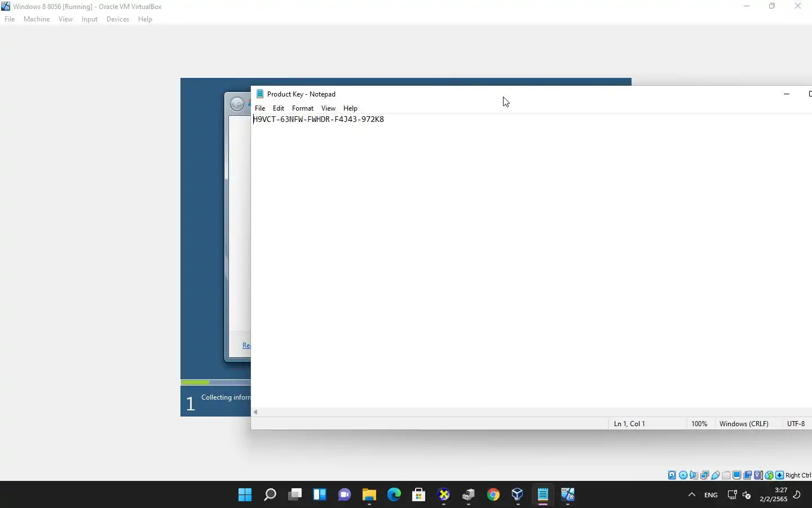
Task: Open clock and date flyout
Action: pyautogui.click(x=773, y=494)
